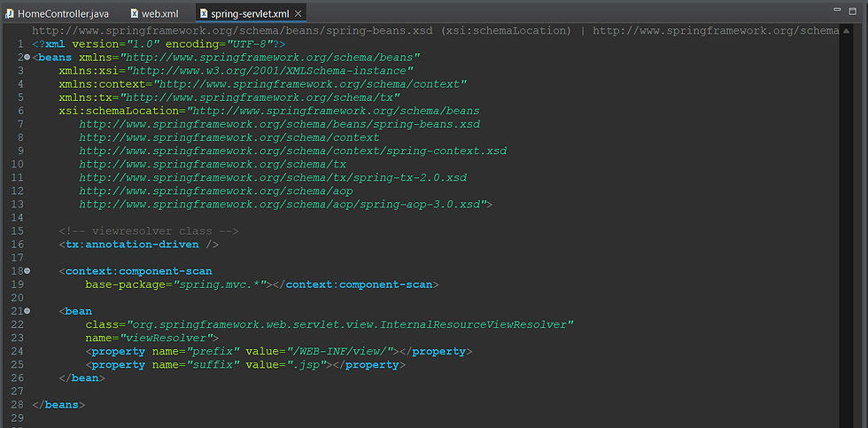This screenshot has width=868, height=428.
Task: Click the closing </bean> tag on line 26
Action: pyautogui.click(x=81, y=377)
